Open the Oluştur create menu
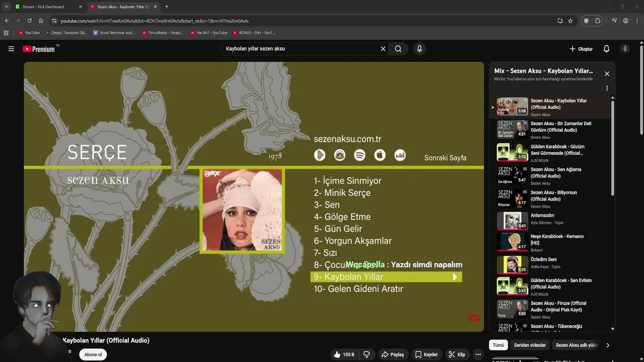The height and width of the screenshot is (362, 644). (x=581, y=49)
